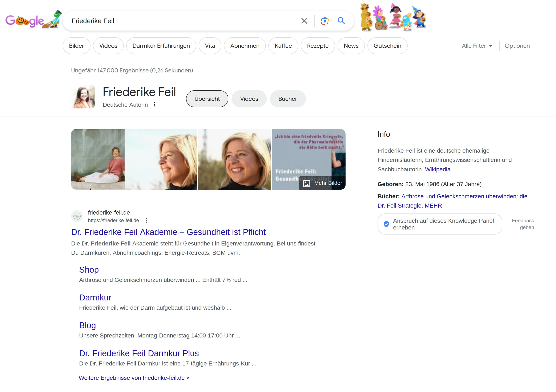Open Dr. Friederike Feil Darmkur Plus link
The image size is (556, 392).
[x=139, y=353]
